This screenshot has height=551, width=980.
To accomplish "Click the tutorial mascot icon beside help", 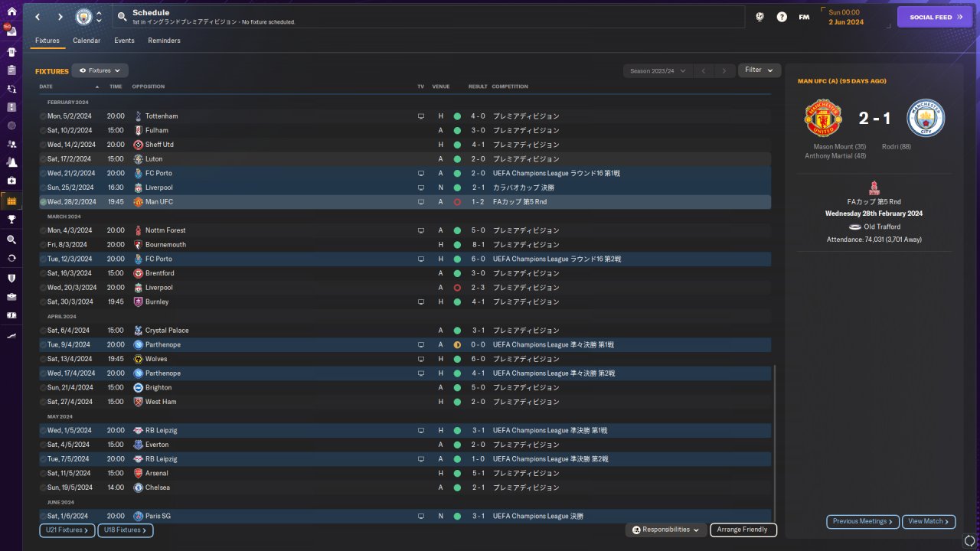I will (x=759, y=17).
